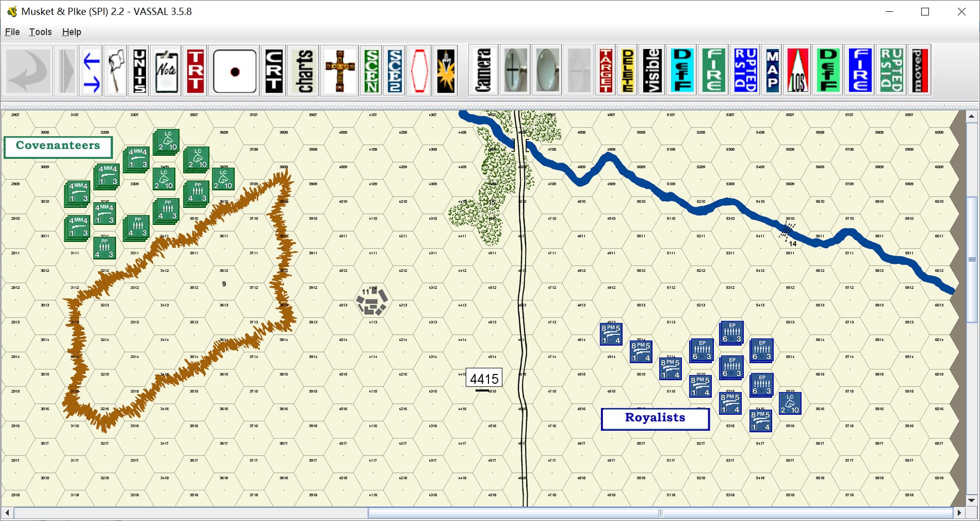Open the Tools menu
980x521 pixels.
pos(40,32)
